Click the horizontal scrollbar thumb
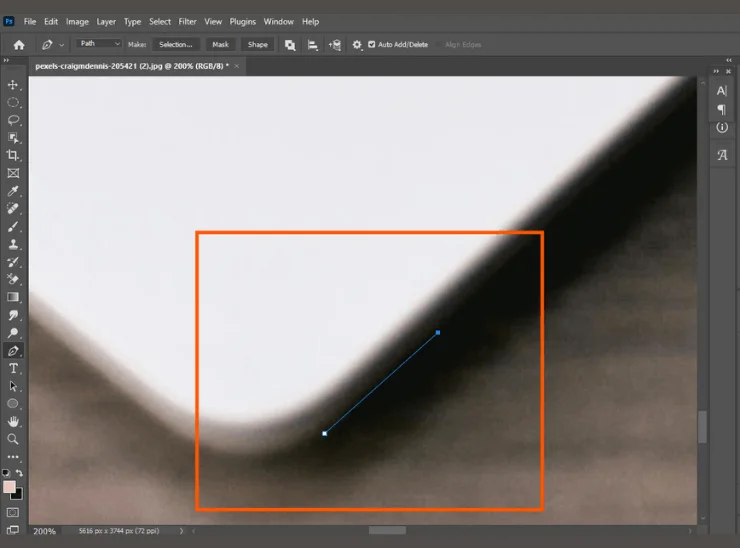This screenshot has height=548, width=740. [x=387, y=531]
